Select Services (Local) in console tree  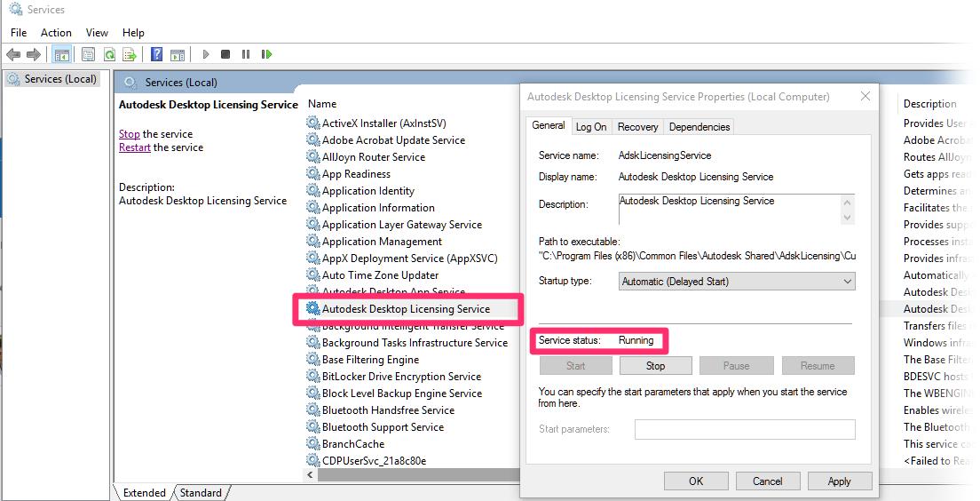[53, 79]
